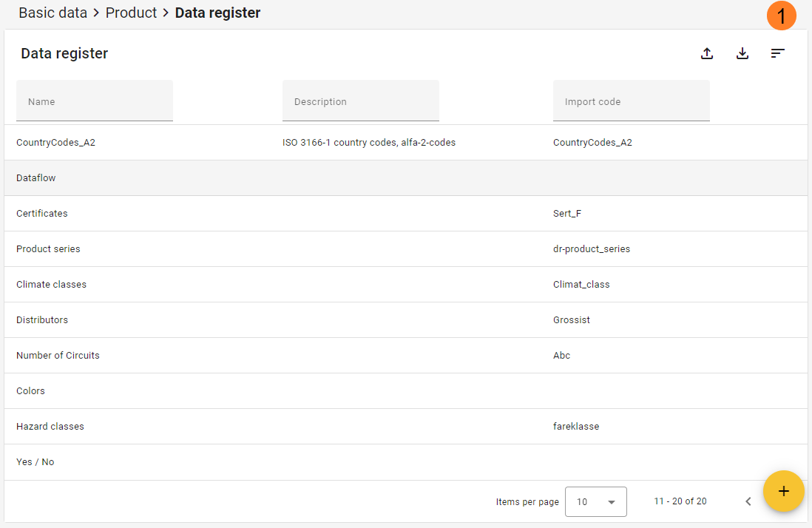Image resolution: width=812 pixels, height=528 pixels.
Task: Click the download icon in header
Action: click(742, 53)
